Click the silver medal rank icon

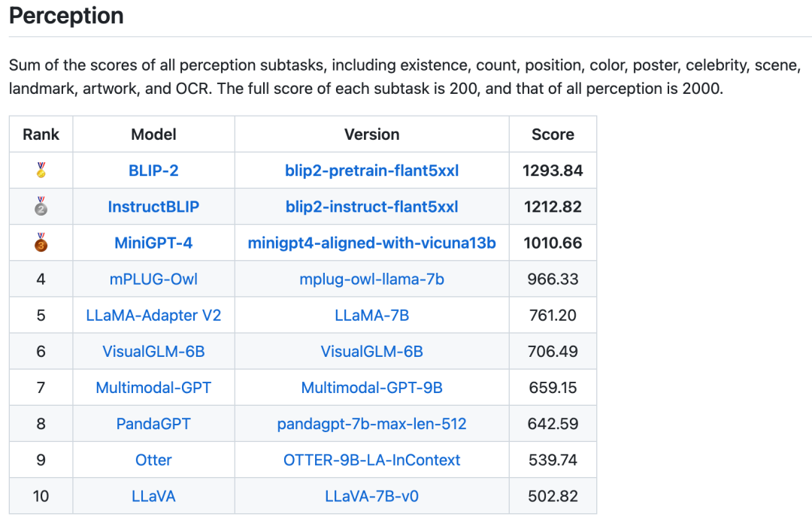pyautogui.click(x=41, y=207)
